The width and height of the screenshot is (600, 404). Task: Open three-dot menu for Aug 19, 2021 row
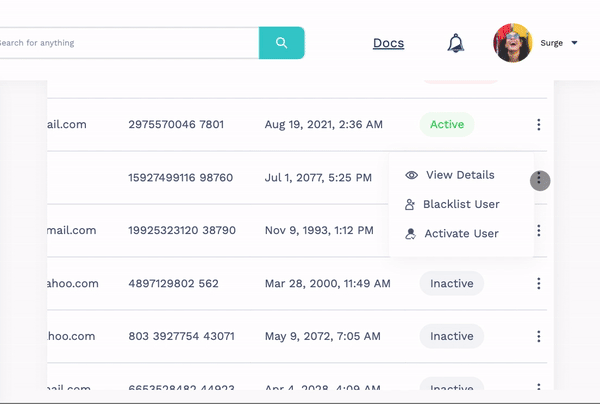pos(539,125)
